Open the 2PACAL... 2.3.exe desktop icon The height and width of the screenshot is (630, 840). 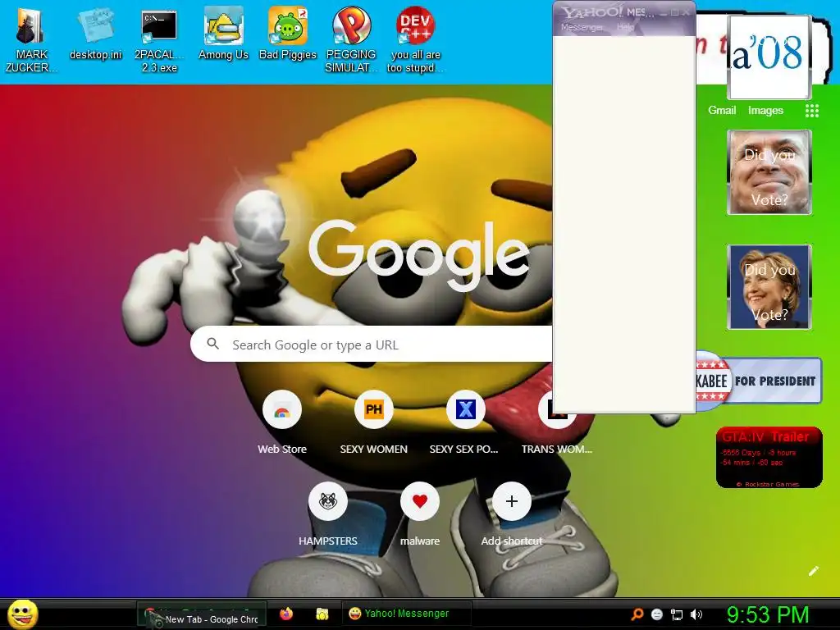pos(159,41)
